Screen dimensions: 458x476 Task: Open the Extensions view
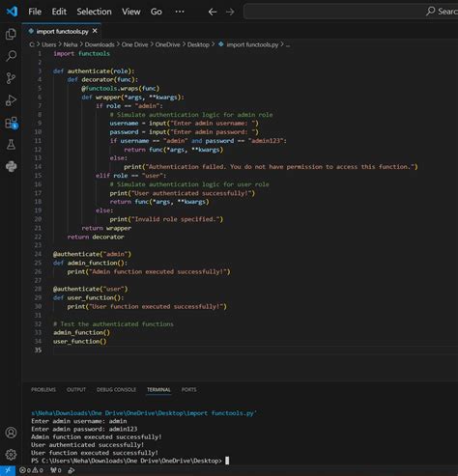pyautogui.click(x=11, y=123)
